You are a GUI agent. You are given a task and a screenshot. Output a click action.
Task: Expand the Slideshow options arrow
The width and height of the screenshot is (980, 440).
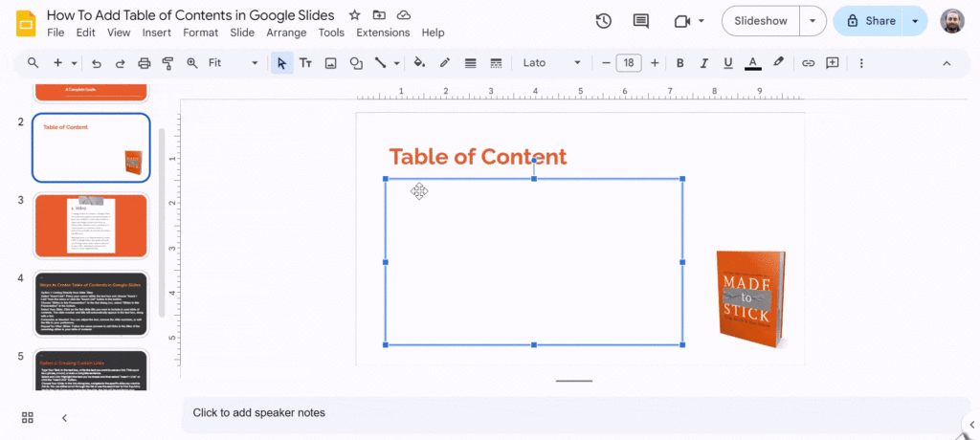click(x=813, y=21)
